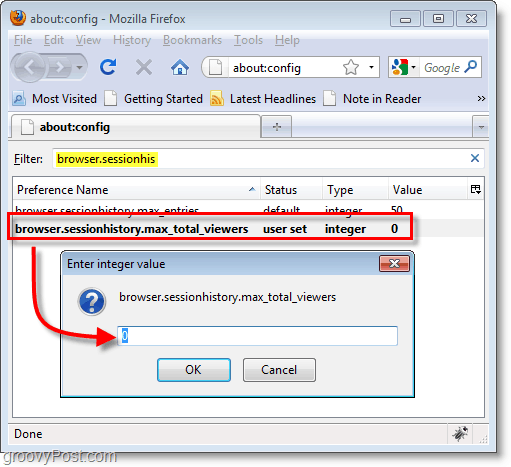511x467 pixels.
Task: Close the Firefox window
Action: (x=471, y=19)
